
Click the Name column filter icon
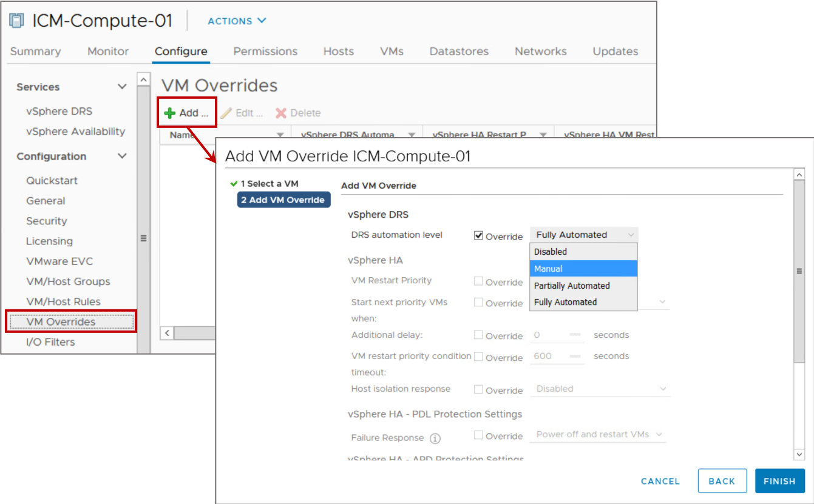pos(280,135)
